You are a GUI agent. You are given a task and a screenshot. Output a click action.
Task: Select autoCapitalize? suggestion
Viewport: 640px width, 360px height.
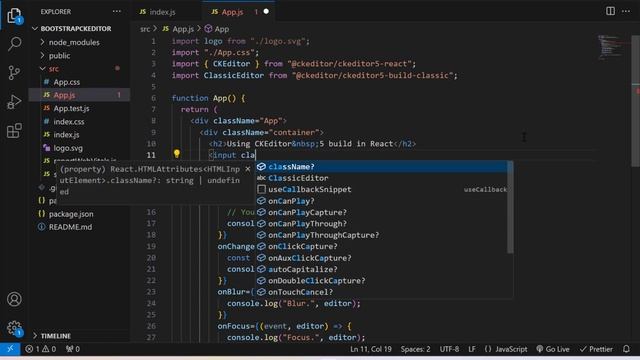coord(381,269)
